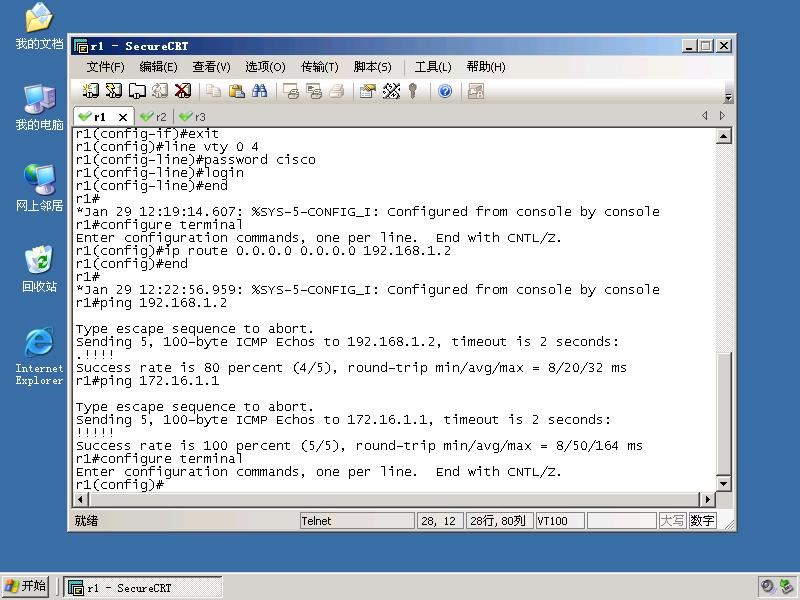Open the 编辑(E) menu

point(158,67)
